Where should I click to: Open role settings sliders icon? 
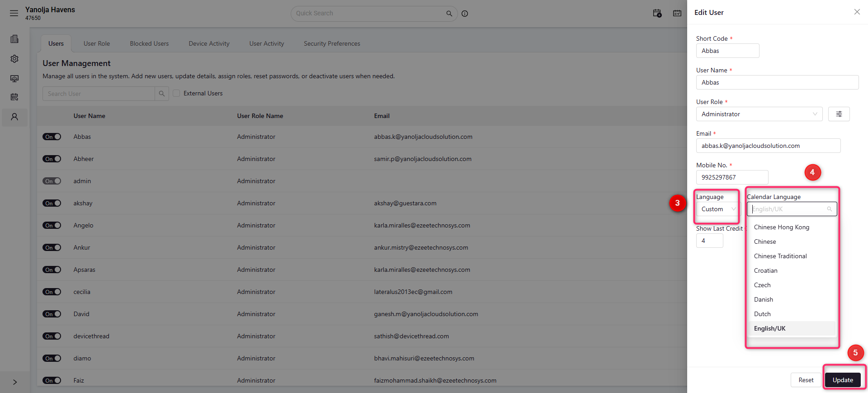click(839, 114)
